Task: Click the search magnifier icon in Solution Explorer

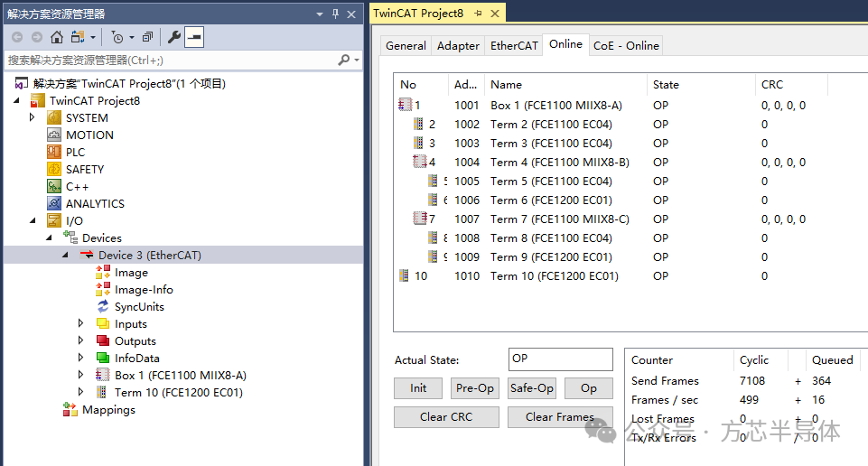Action: click(344, 60)
